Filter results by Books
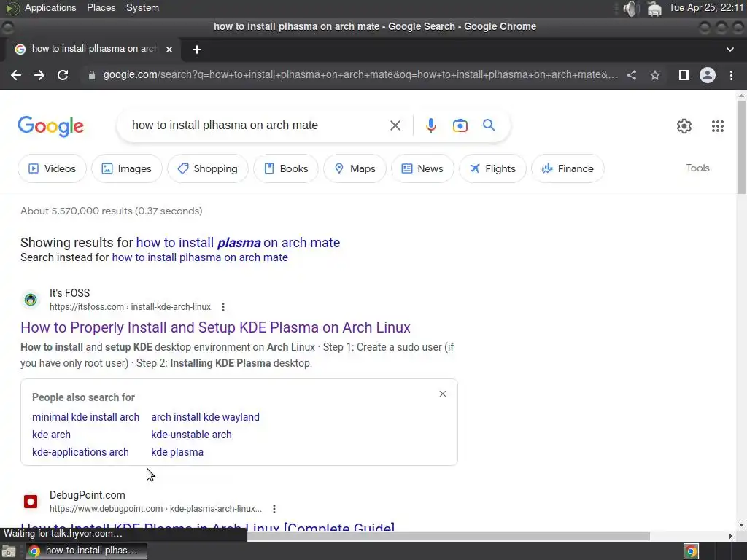This screenshot has width=747, height=560. pos(286,168)
